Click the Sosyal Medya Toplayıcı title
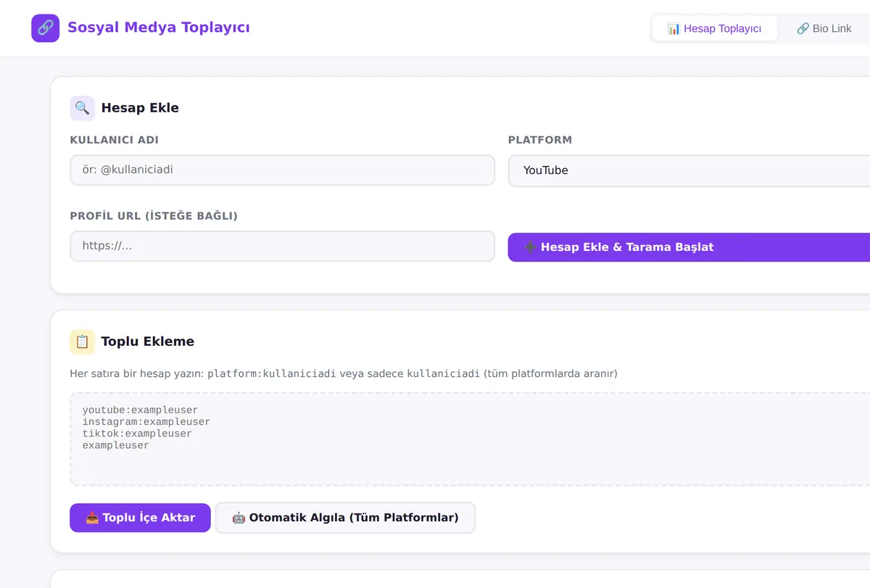Screen dimensions: 870x588 159,28
